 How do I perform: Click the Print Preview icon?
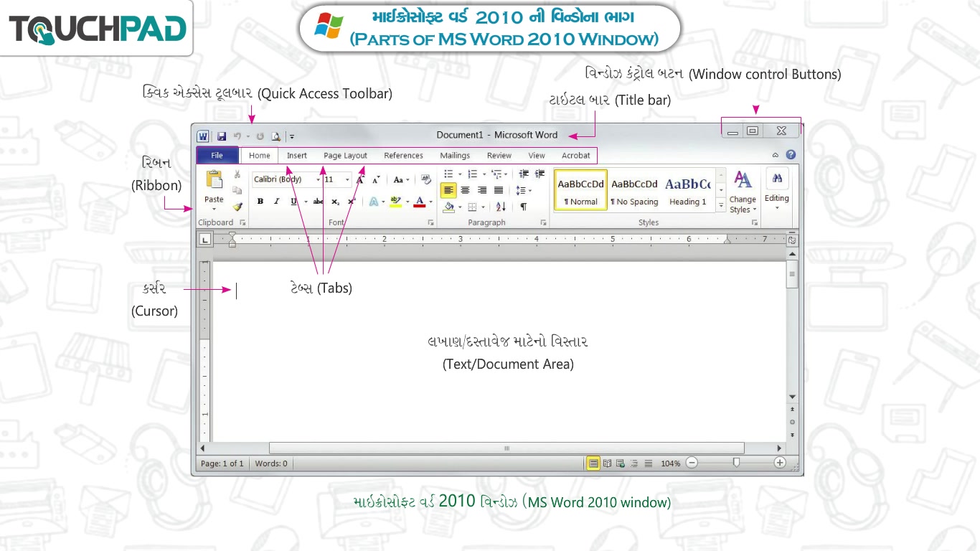point(275,136)
